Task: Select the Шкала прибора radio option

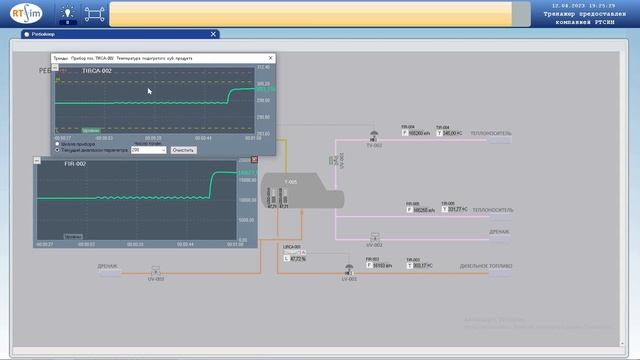Action: pyautogui.click(x=57, y=144)
